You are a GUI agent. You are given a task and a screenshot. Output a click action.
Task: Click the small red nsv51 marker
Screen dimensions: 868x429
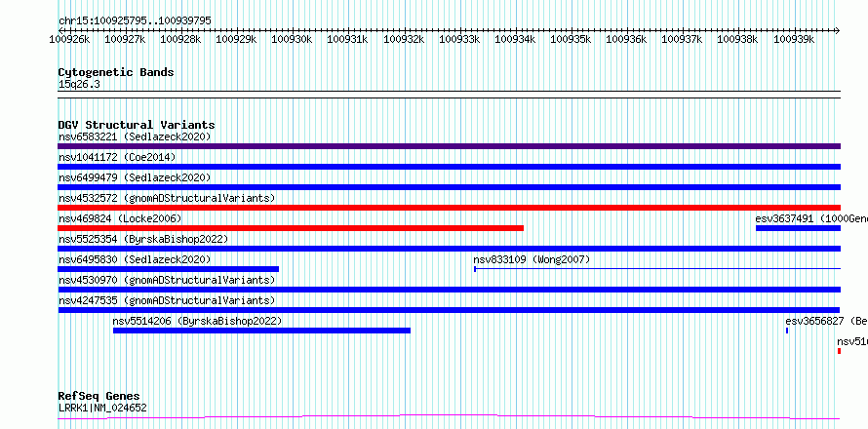839,351
